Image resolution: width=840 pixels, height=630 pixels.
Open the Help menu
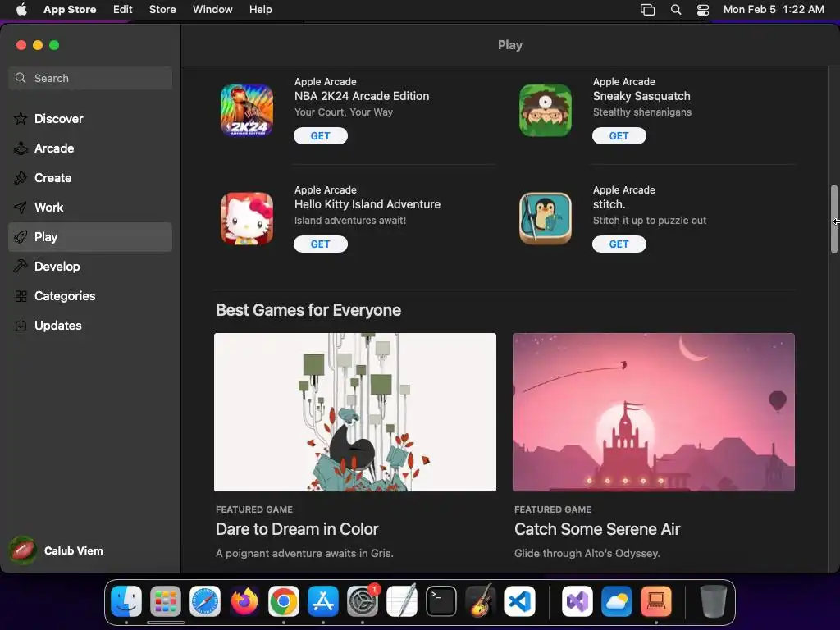pos(260,10)
